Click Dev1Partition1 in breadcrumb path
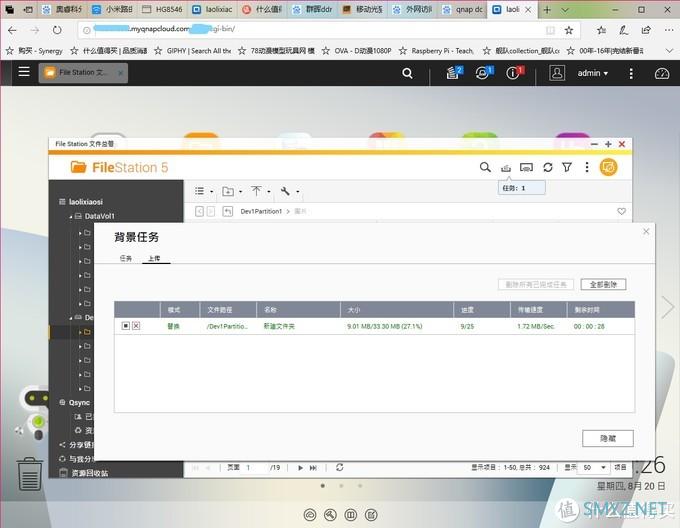680x528 pixels. click(261, 211)
